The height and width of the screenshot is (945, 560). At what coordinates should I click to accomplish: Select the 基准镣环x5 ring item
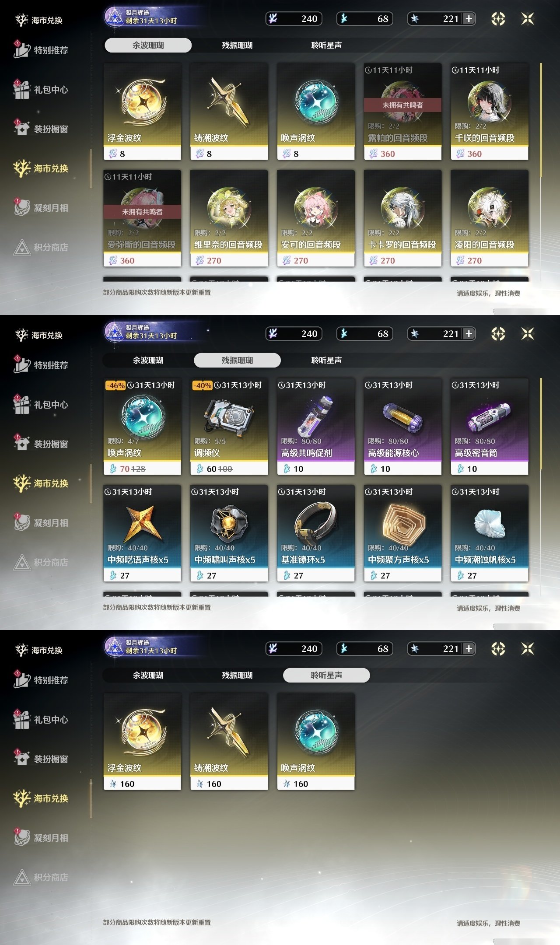pos(316,533)
